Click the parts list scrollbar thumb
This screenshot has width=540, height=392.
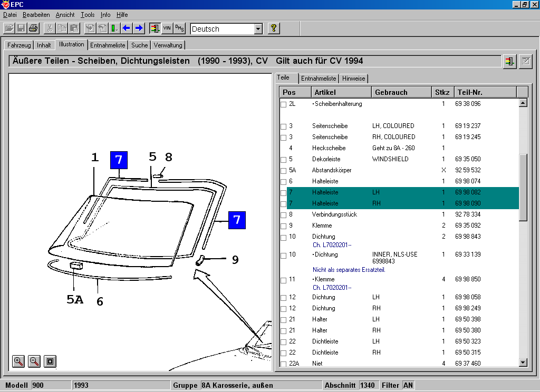[x=523, y=188]
